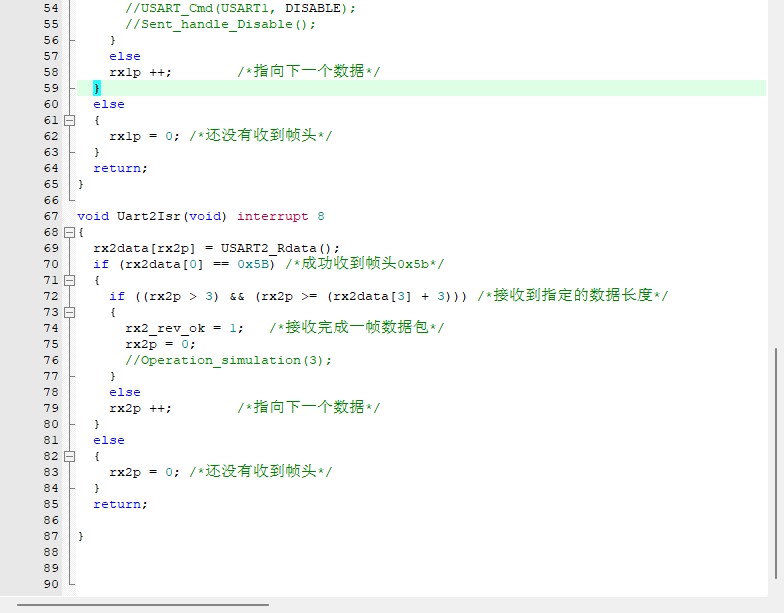Image resolution: width=784 pixels, height=613 pixels.
Task: Click the 'Uart2Isr' function name
Action: pyautogui.click(x=148, y=216)
